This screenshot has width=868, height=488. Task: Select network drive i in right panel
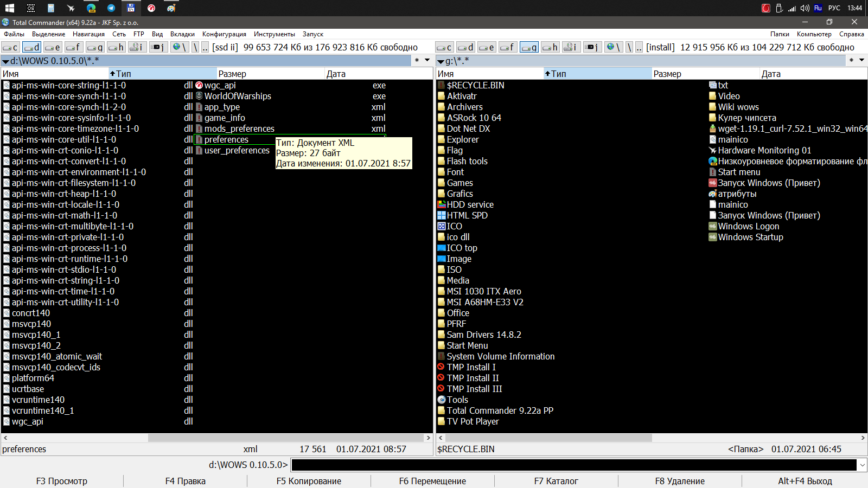tap(571, 47)
